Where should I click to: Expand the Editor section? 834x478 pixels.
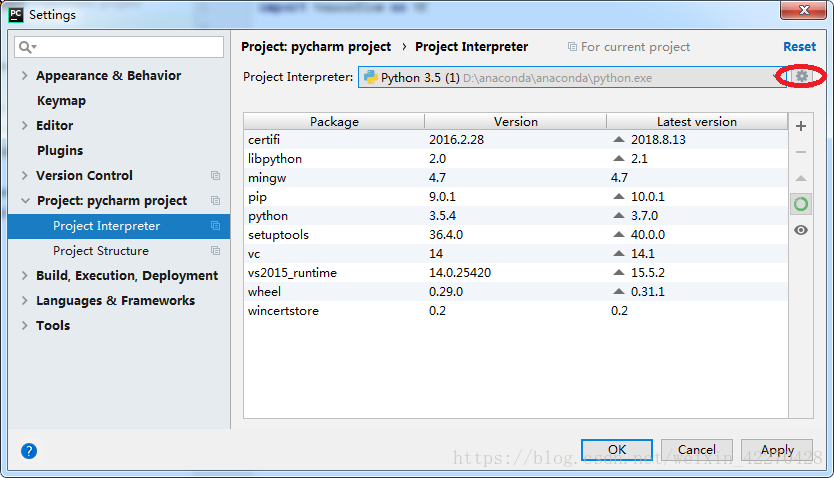click(x=24, y=125)
